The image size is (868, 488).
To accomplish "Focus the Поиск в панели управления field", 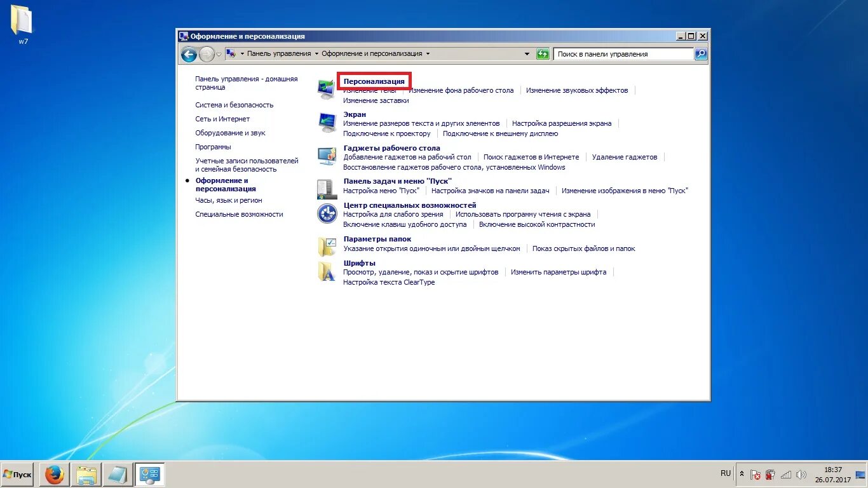I will pyautogui.click(x=623, y=54).
